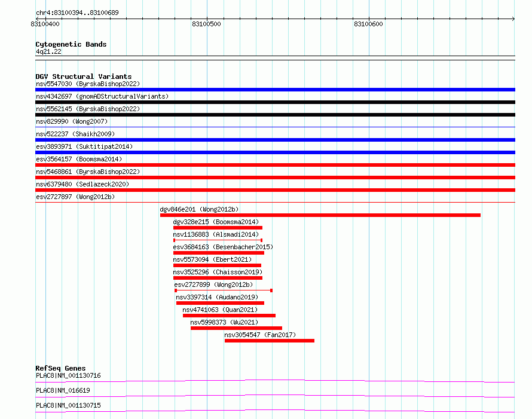Open nsv5547030 (ByrskaBishop2022) label
This screenshot has height=419, width=532.
point(88,84)
